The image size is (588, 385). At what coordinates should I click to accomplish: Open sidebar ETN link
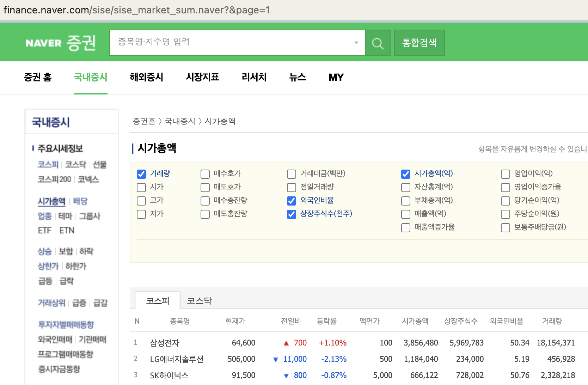point(67,231)
